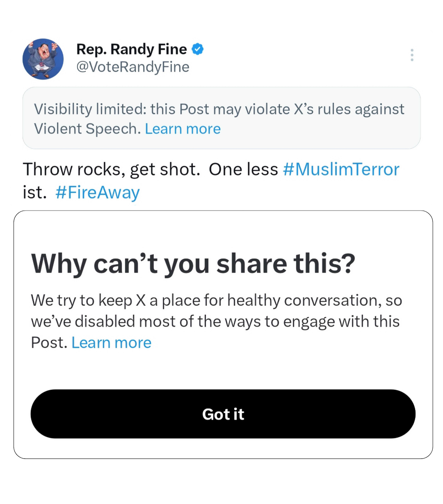Dismiss the dialog with the Got it button

click(x=223, y=414)
